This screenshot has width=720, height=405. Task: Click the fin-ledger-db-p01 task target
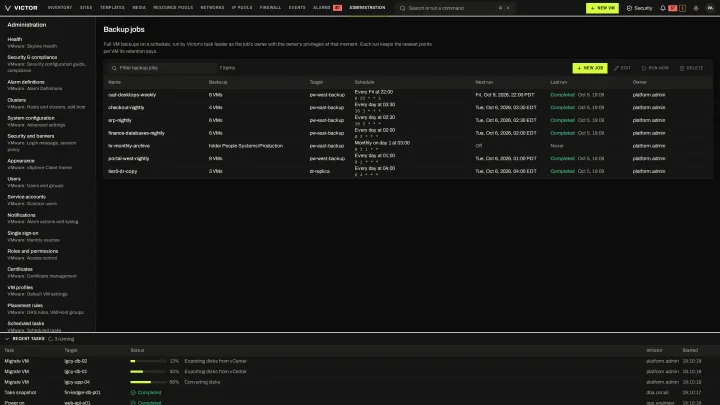(x=82, y=393)
